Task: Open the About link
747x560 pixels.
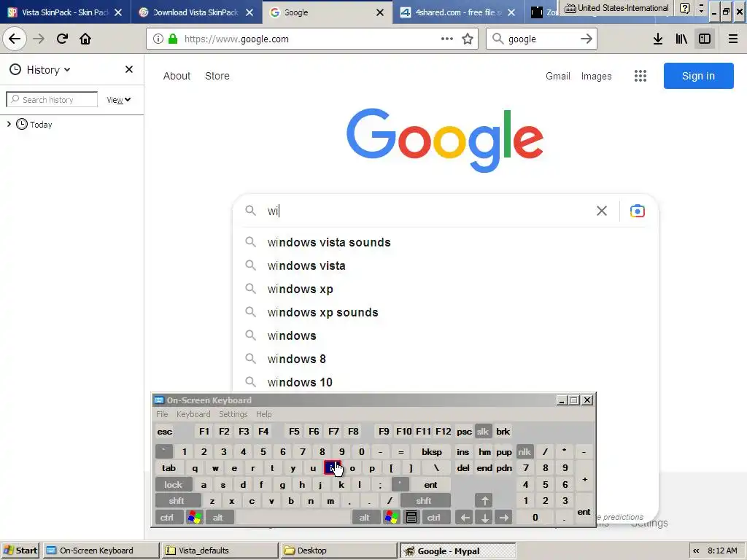Action: click(x=177, y=76)
